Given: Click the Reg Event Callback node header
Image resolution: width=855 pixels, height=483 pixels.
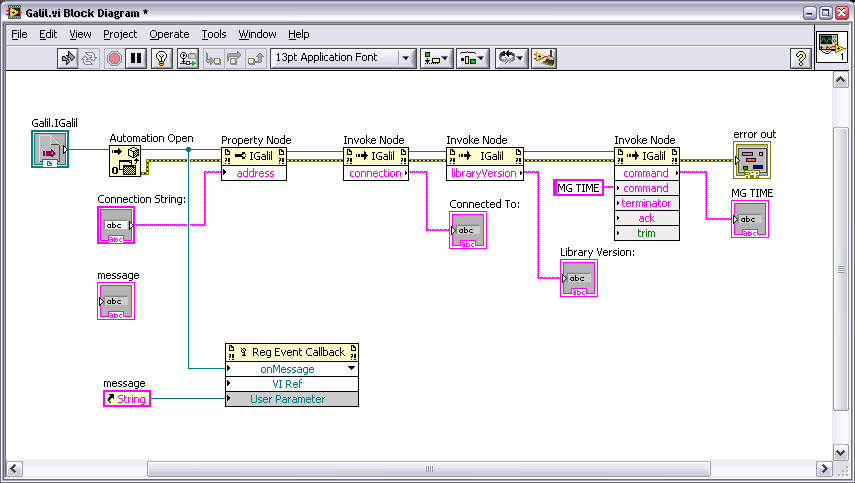Looking at the screenshot, I should coord(292,352).
